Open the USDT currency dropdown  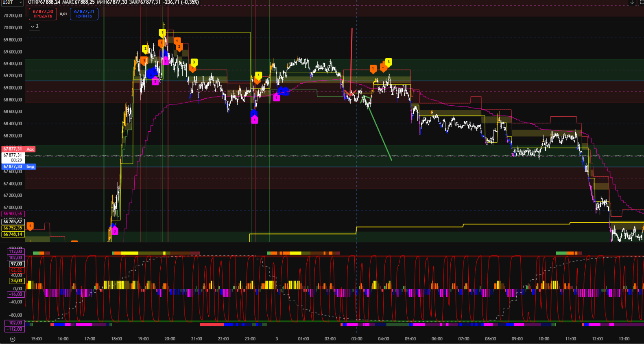pos(12,2)
